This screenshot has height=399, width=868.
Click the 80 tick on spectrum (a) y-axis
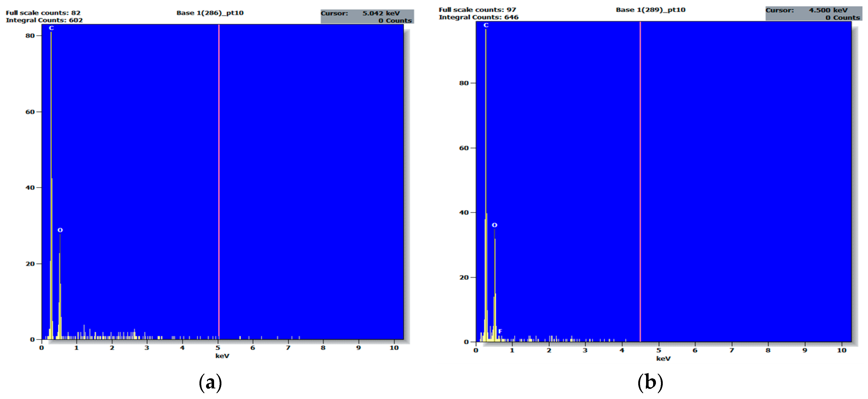(30, 36)
